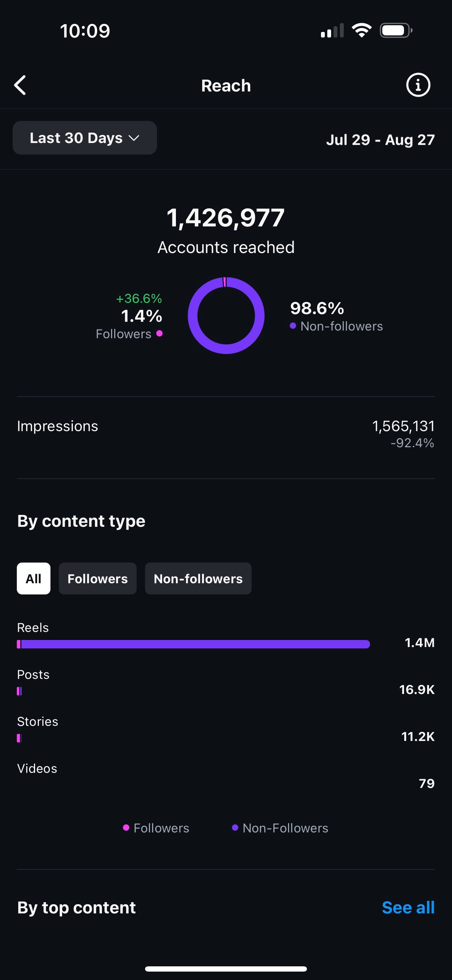Switch to the Followers filter tab

(x=98, y=578)
